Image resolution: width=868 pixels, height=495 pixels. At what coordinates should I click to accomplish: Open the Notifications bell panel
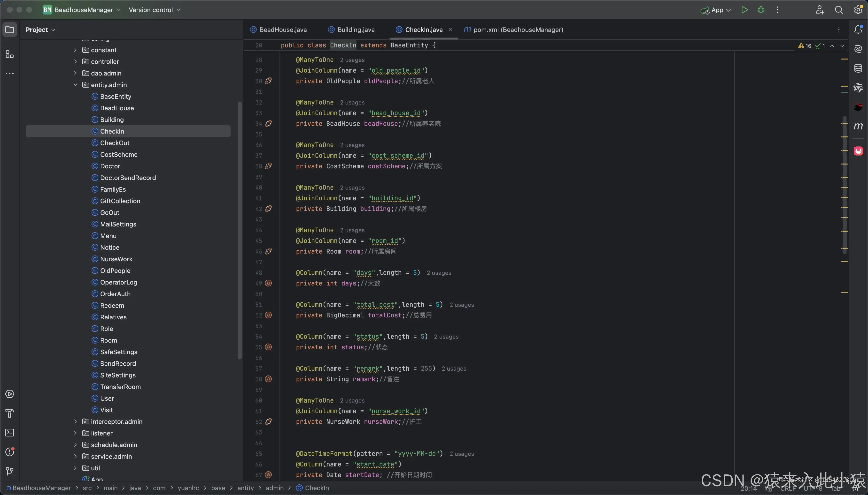point(858,30)
